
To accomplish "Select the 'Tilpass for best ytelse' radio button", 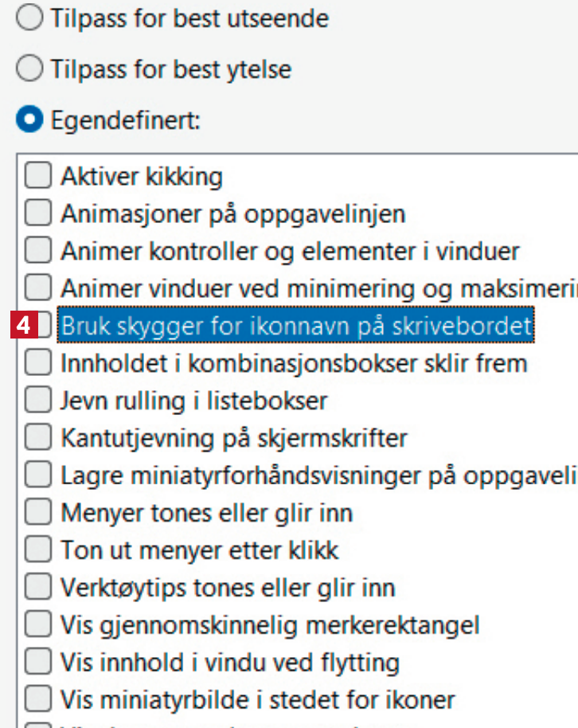I will pos(30,69).
